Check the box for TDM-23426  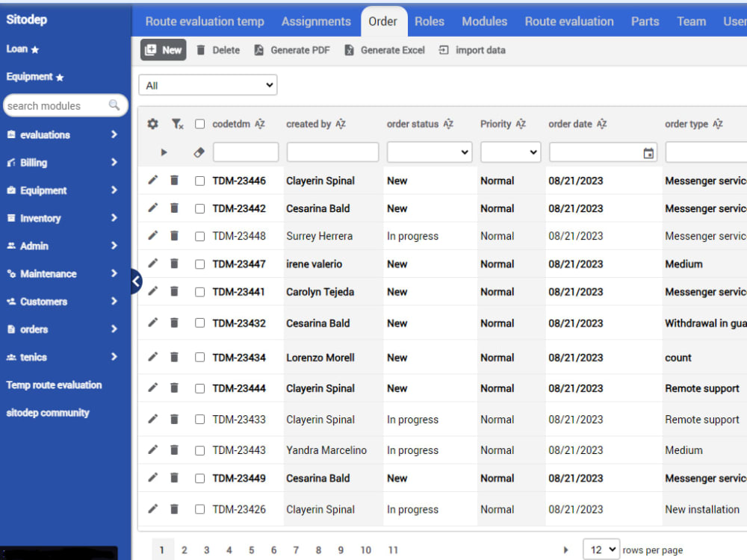(x=199, y=509)
